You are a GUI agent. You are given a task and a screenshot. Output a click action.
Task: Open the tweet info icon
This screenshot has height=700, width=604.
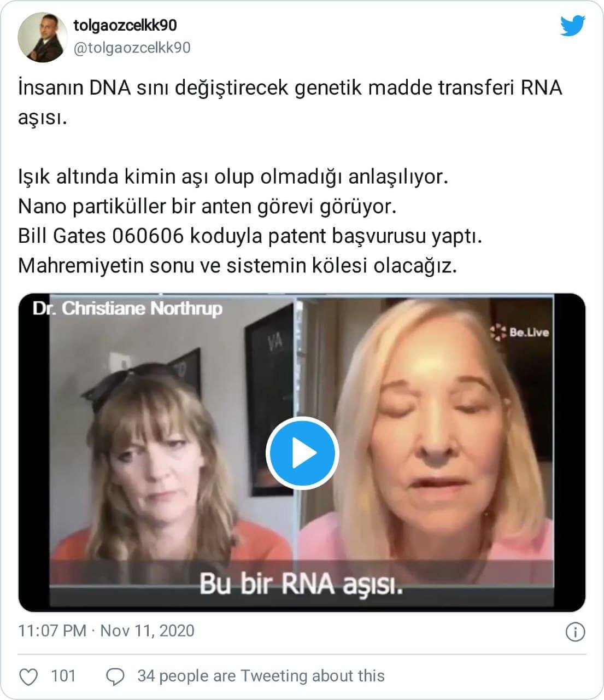point(575,632)
